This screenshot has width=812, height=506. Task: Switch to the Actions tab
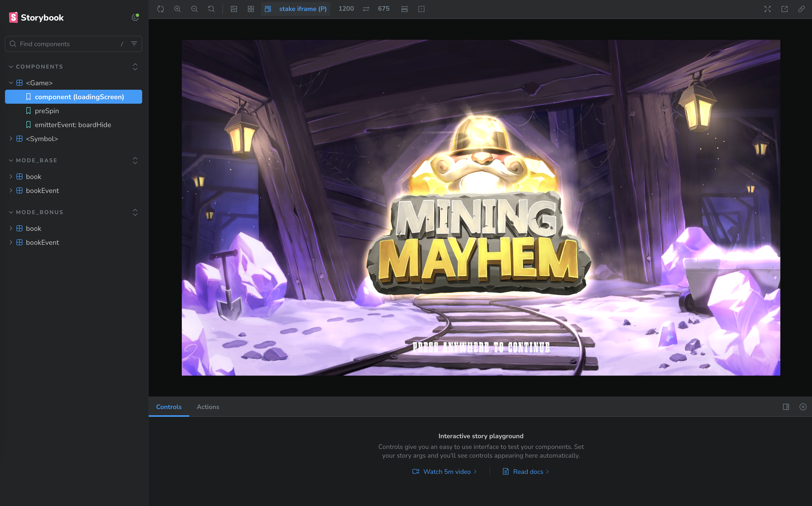click(207, 407)
